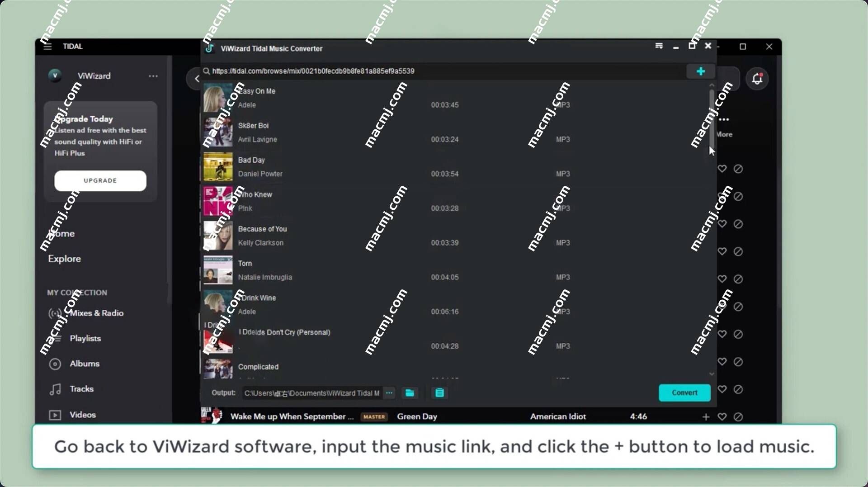The image size is (868, 487).
Task: Click the ViWizard username in TIDAL sidebar
Action: click(x=94, y=76)
